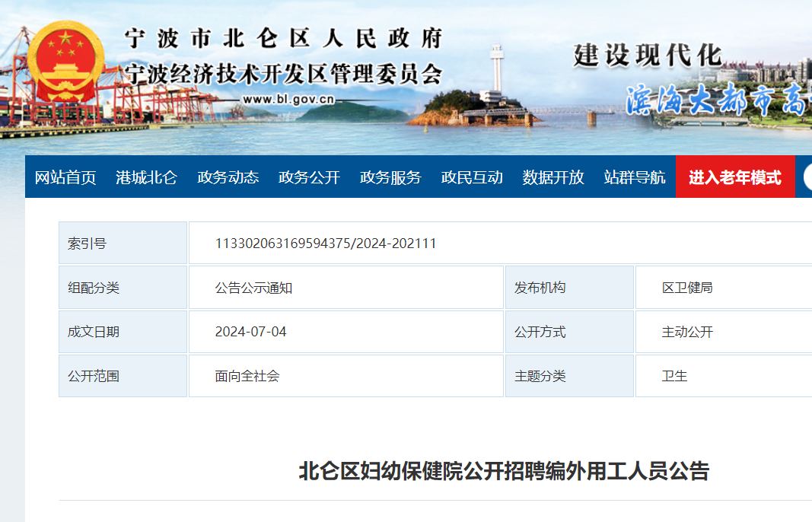Enable 进入老年模式 red button
The height and width of the screenshot is (522, 812).
[735, 177]
